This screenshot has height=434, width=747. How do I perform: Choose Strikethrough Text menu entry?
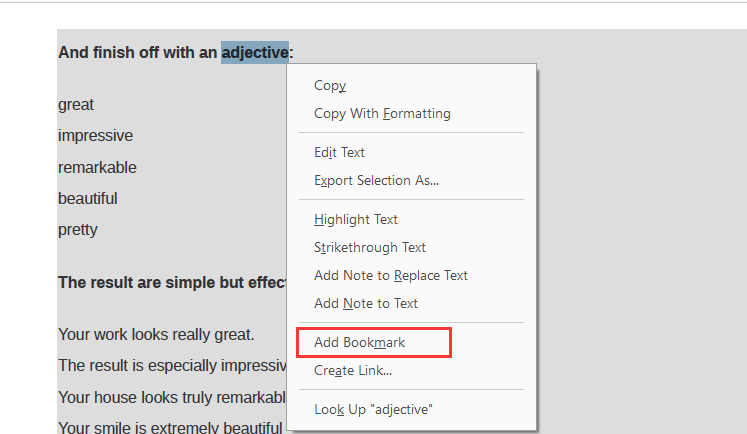(x=369, y=248)
